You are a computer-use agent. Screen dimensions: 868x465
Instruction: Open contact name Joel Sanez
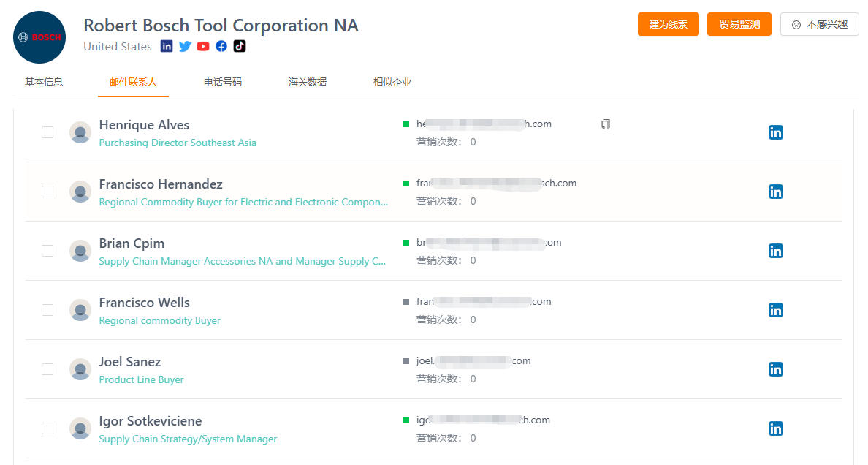click(x=130, y=362)
